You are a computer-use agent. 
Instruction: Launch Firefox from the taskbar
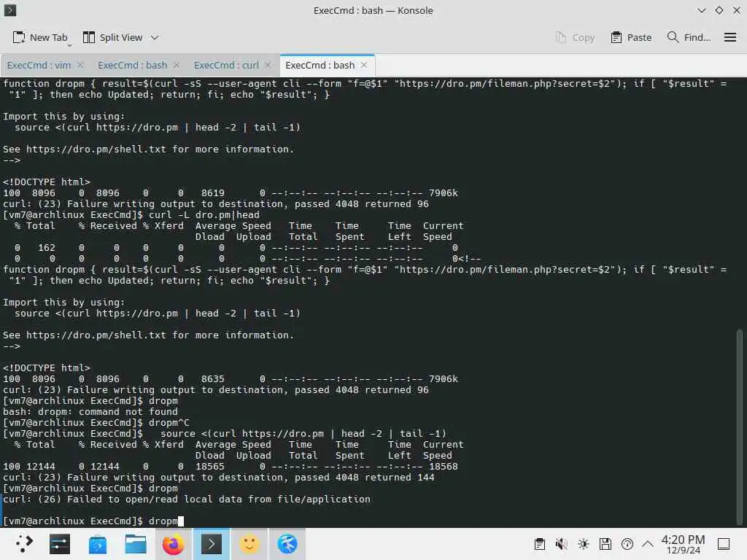click(173, 544)
